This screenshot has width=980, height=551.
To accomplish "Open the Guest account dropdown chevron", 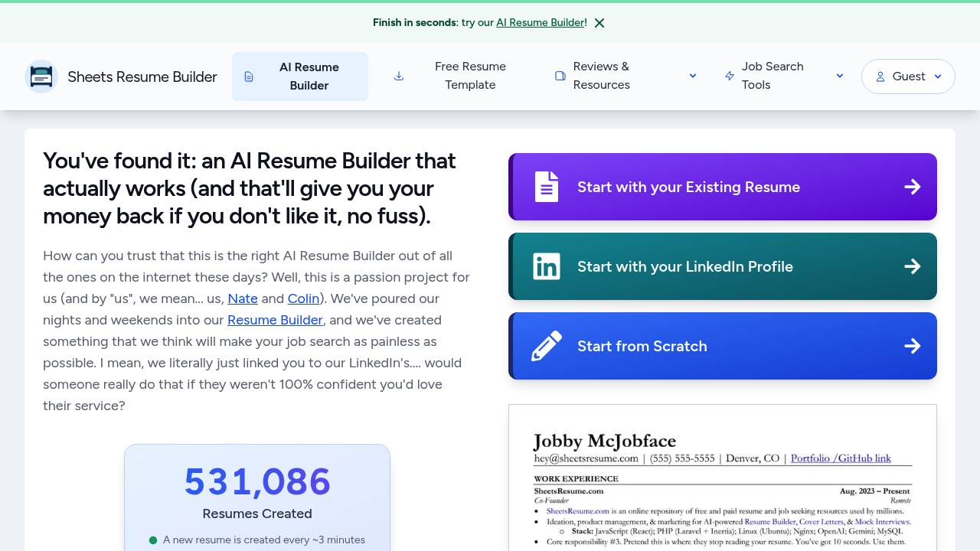I will tap(939, 77).
